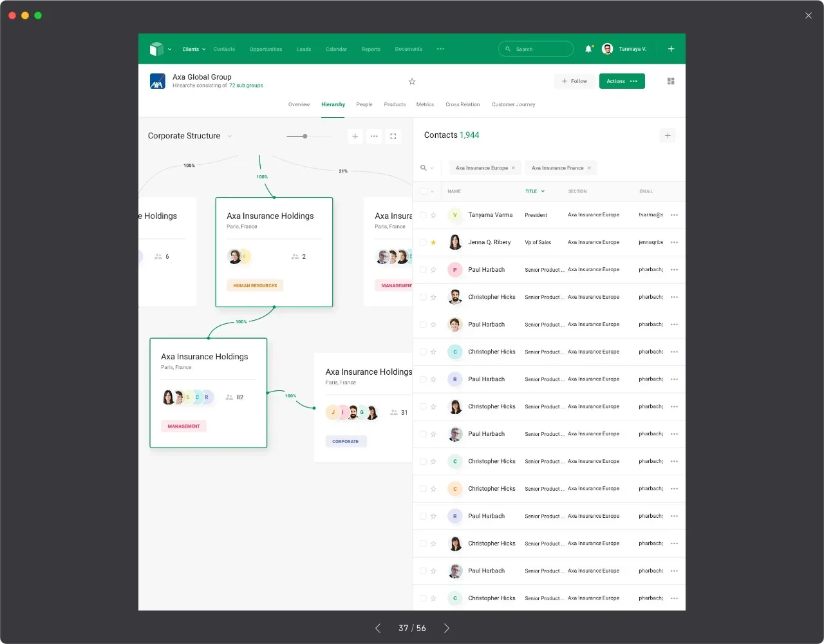
Task: Adjust the hierarchy zoom slider
Action: [305, 137]
